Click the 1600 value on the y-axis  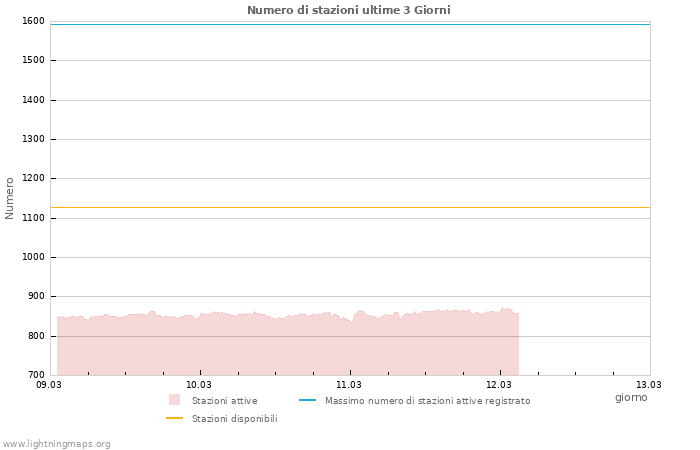pos(33,21)
